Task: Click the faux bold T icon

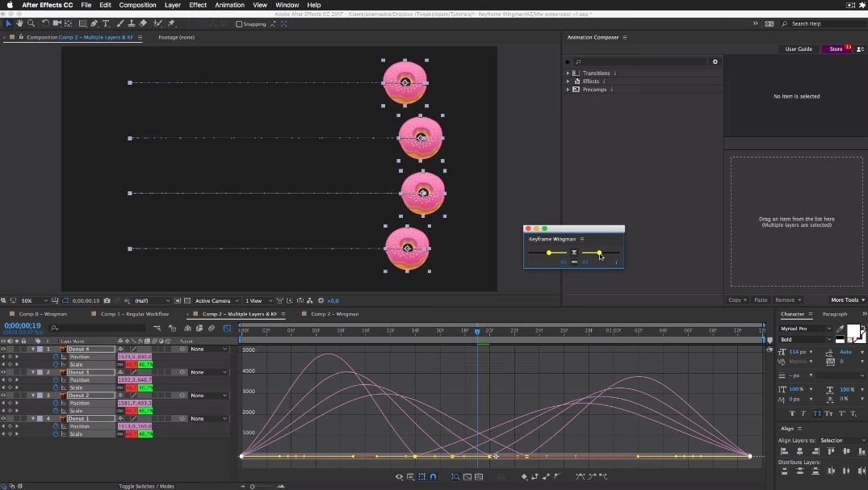Action: [x=792, y=413]
